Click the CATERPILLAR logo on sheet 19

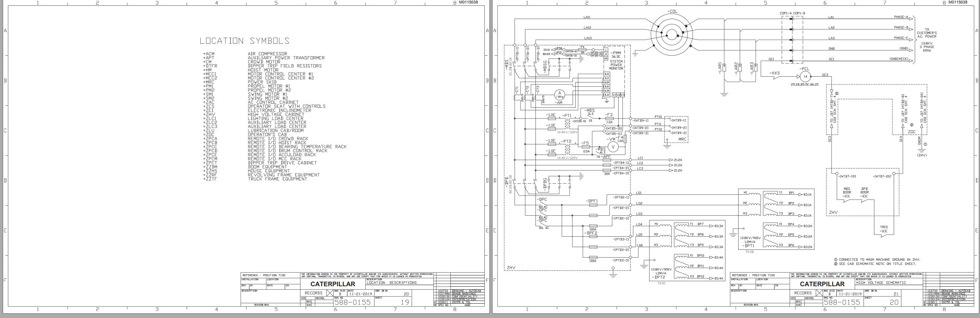pyautogui.click(x=332, y=284)
